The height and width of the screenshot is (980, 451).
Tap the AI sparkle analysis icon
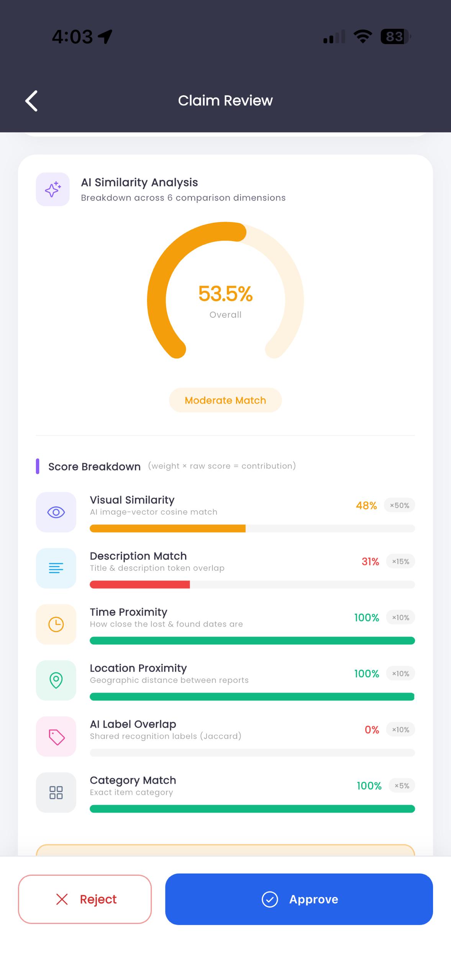pos(53,189)
